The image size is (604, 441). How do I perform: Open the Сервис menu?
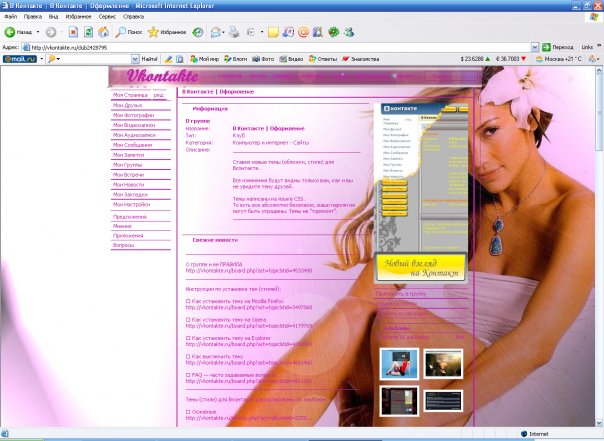(x=107, y=17)
